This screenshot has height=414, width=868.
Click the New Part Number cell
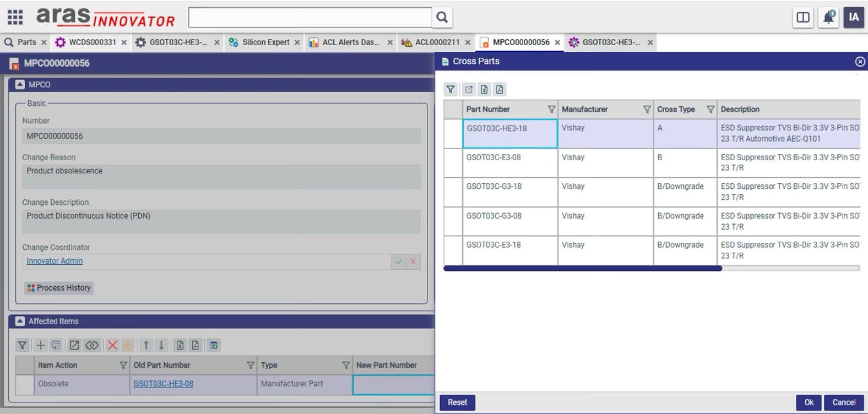point(393,385)
